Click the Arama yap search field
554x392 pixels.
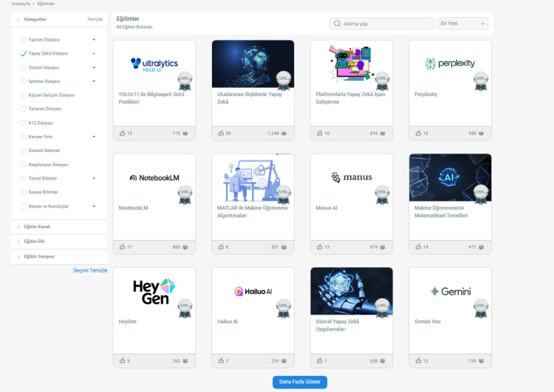click(386, 24)
